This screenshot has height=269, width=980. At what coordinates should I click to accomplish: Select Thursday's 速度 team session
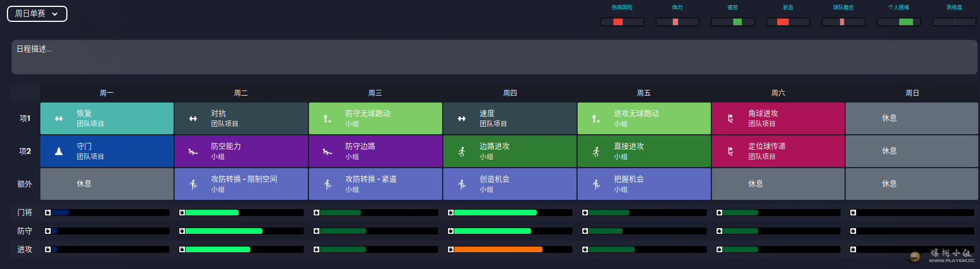pos(510,119)
